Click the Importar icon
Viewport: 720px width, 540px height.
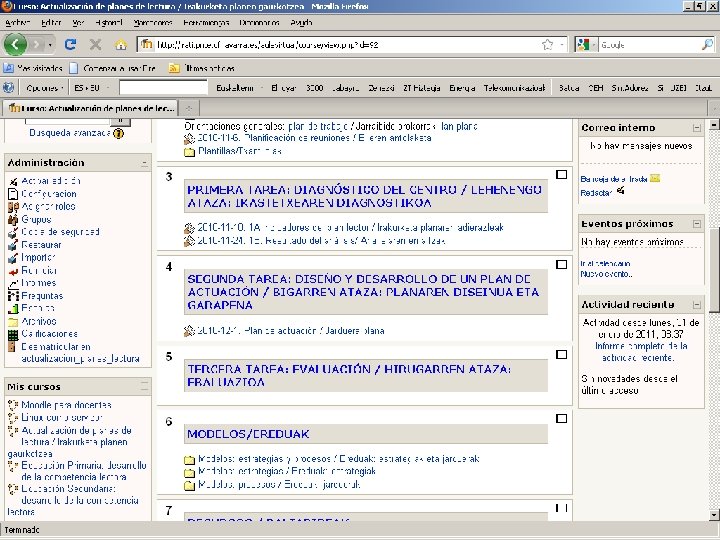tap(13, 258)
